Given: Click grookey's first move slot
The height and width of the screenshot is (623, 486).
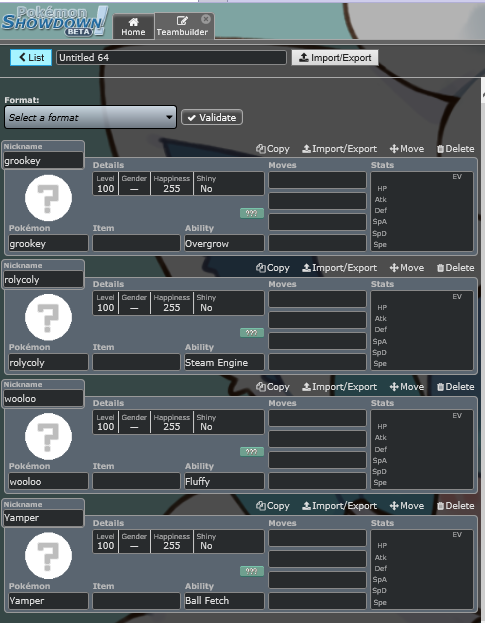Looking at the screenshot, I should coord(317,180).
